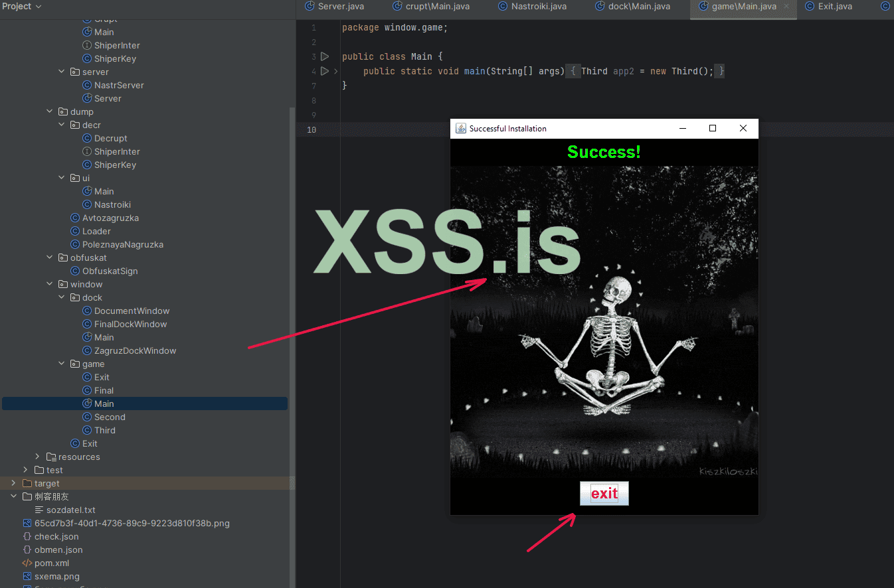Click the class icon beside ObfuskatSign
The height and width of the screenshot is (588, 894).
coord(75,271)
